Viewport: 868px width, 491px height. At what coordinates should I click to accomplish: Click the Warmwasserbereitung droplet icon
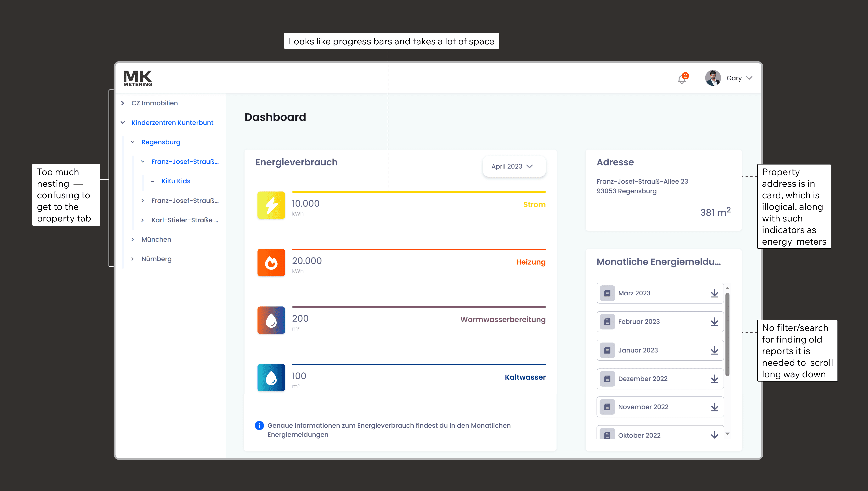271,320
